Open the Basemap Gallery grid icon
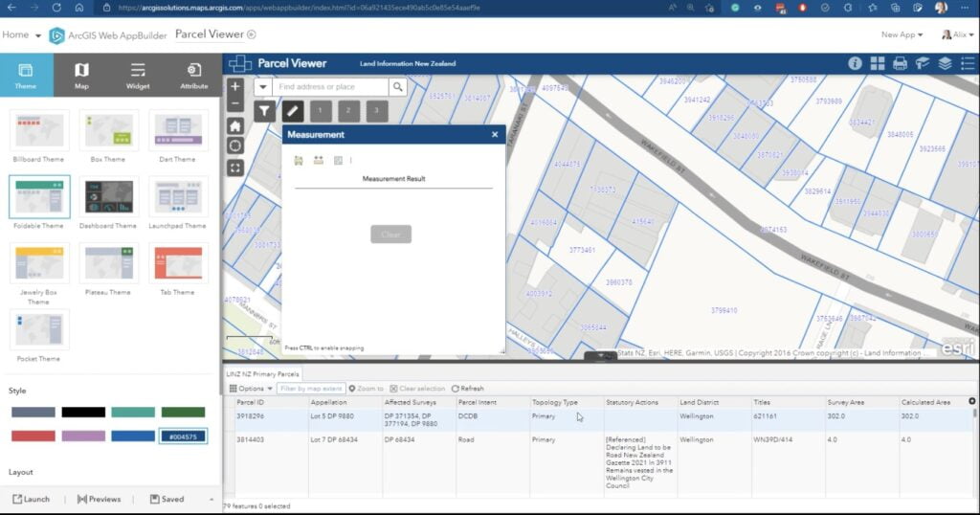This screenshot has height=515, width=980. [878, 63]
